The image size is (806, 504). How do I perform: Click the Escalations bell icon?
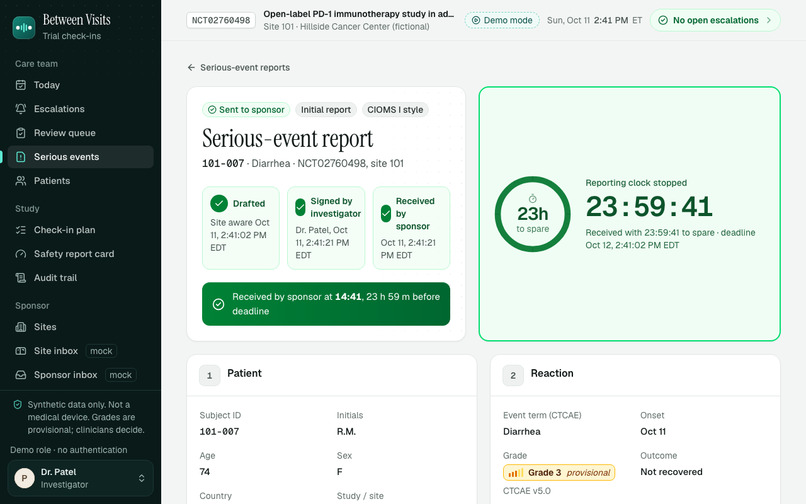point(21,109)
